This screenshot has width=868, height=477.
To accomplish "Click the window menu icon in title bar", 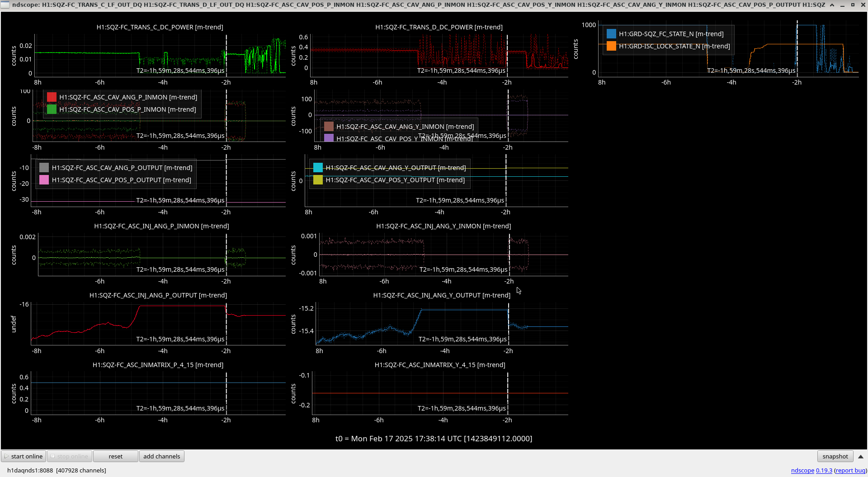I will pos(5,5).
